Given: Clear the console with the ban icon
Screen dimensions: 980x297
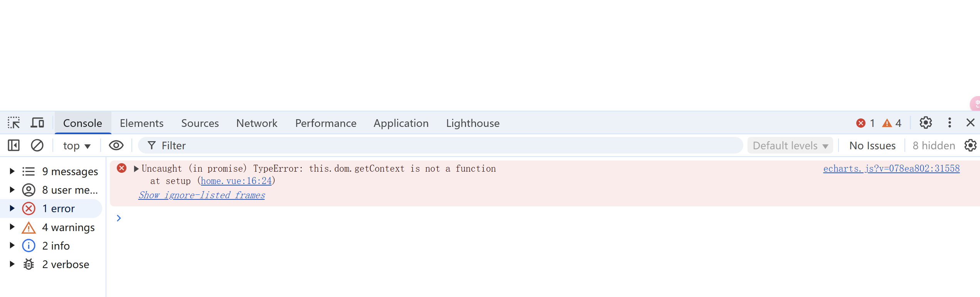Looking at the screenshot, I should (37, 145).
